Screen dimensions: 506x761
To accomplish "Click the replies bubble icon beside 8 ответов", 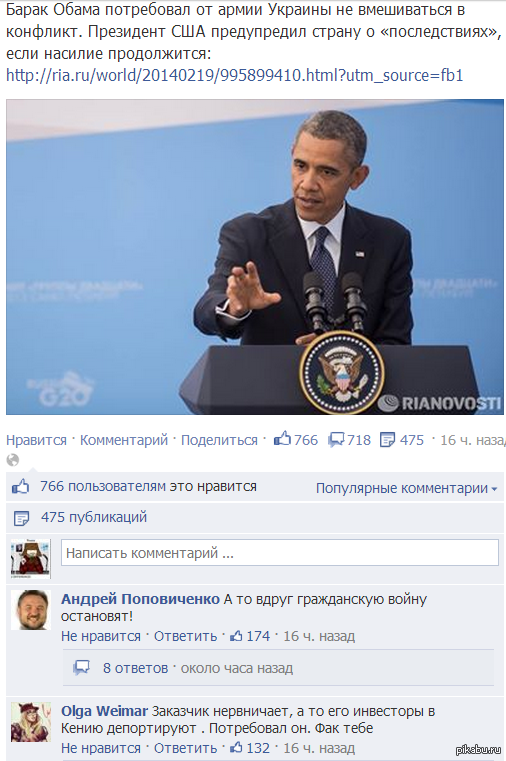I will [82, 668].
